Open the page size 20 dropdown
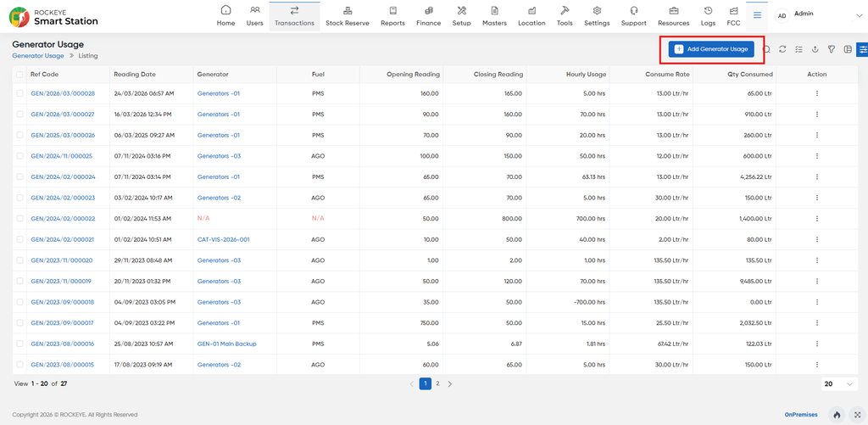 (x=839, y=384)
